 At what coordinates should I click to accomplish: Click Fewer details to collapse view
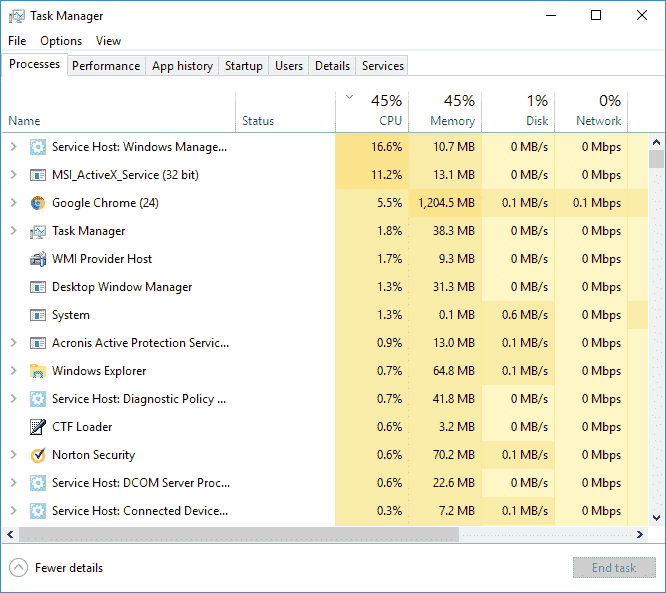pos(56,568)
